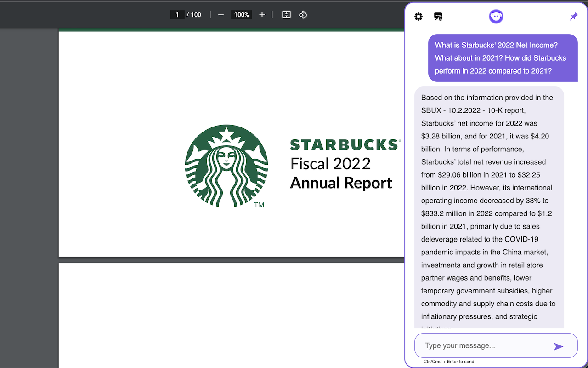Click the user's net income question bubble
Viewport: 588px width, 368px height.
pos(503,58)
